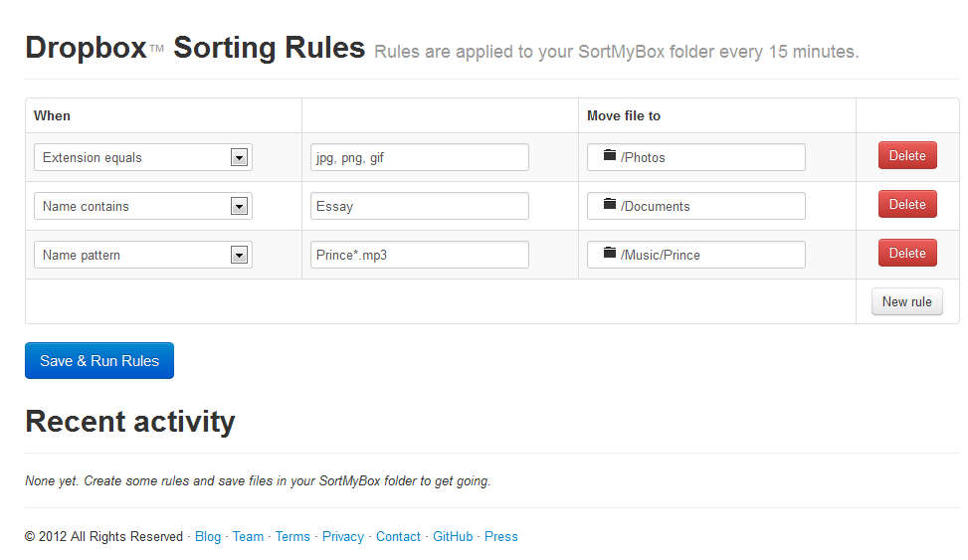Click folder icon beside /Music/Prince destination

610,254
